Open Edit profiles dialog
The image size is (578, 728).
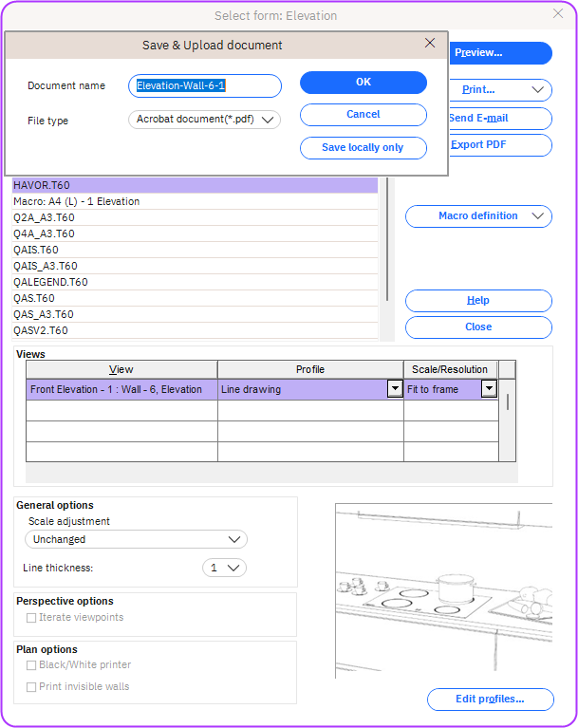click(490, 700)
